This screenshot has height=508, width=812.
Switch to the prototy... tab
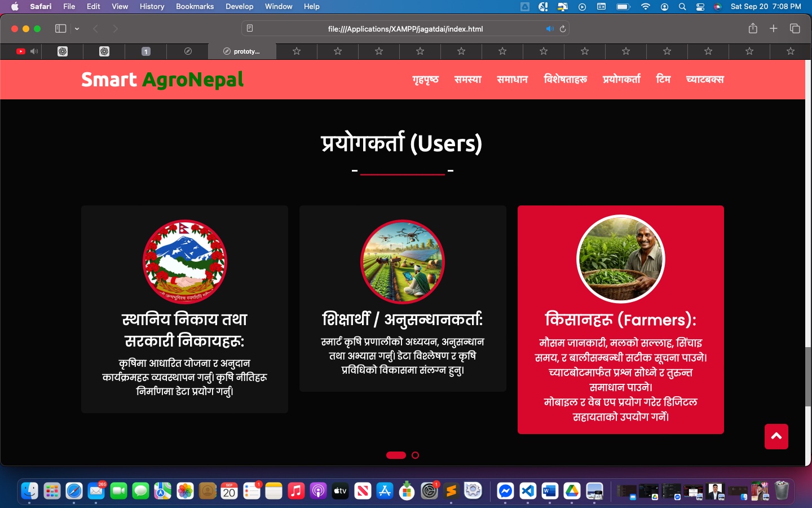242,51
